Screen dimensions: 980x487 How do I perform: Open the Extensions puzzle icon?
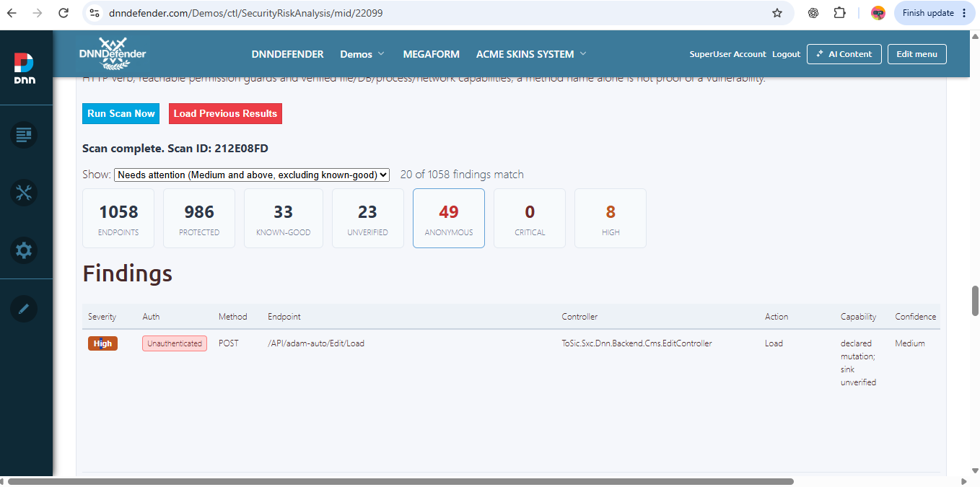click(x=839, y=13)
